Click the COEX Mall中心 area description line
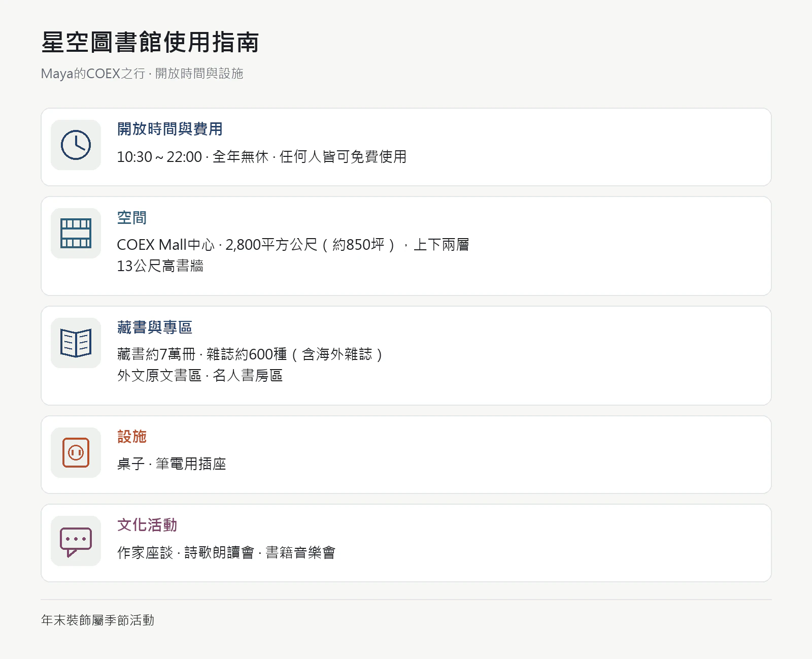 [293, 245]
